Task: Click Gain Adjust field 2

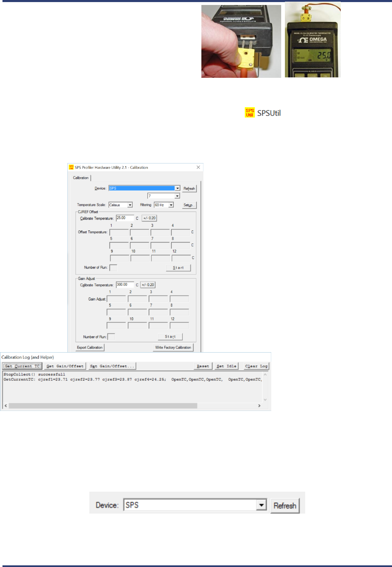Action: [137, 299]
